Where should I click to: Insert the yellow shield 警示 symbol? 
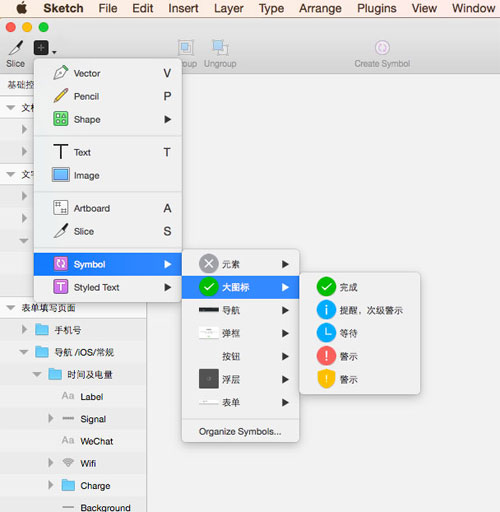(359, 379)
